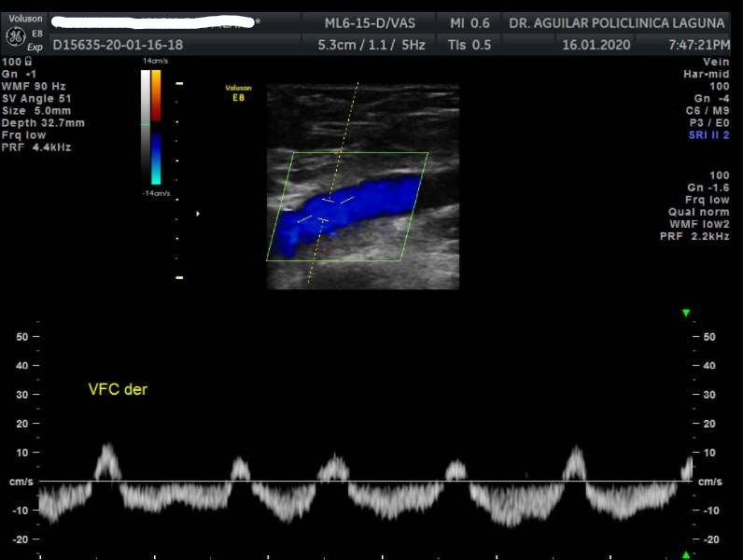Click the PRF 4.4kHz parameter

37,147
